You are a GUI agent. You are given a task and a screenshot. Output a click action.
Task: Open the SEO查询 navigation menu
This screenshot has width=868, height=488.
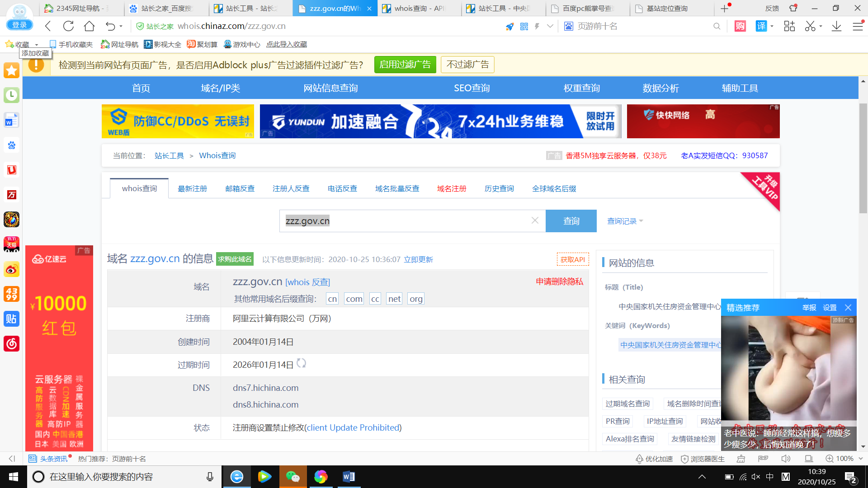pos(472,88)
